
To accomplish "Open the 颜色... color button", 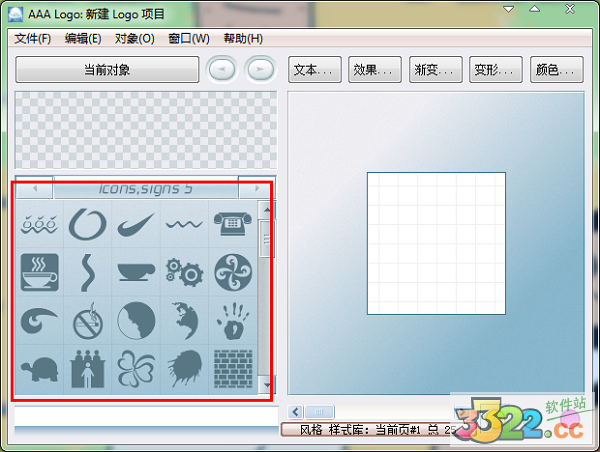I will coord(557,70).
